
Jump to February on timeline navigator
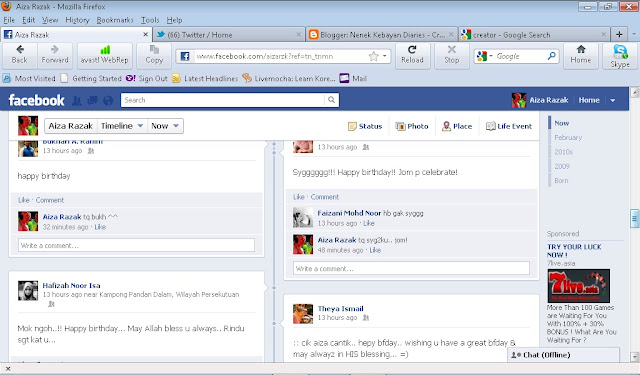[x=568, y=138]
